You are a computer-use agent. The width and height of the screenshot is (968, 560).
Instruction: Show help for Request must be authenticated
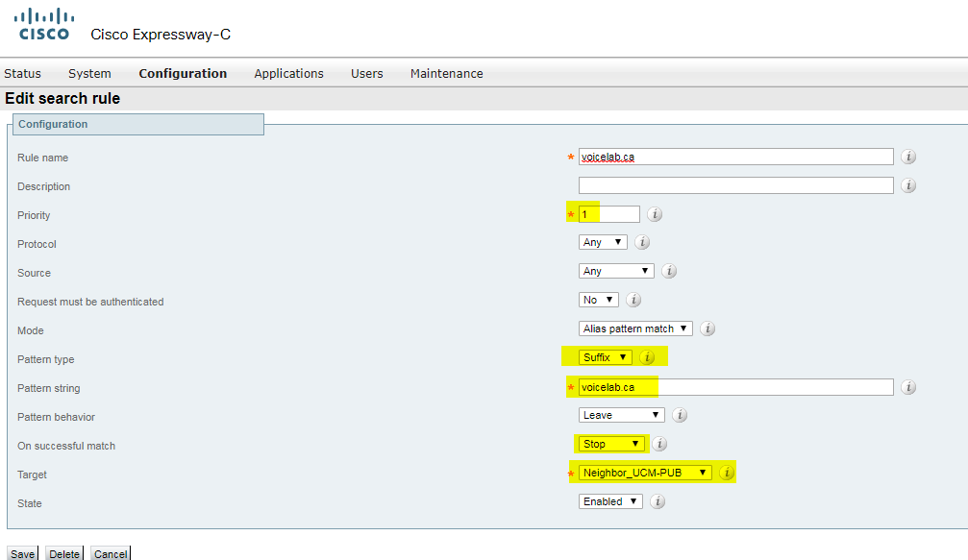click(x=633, y=300)
